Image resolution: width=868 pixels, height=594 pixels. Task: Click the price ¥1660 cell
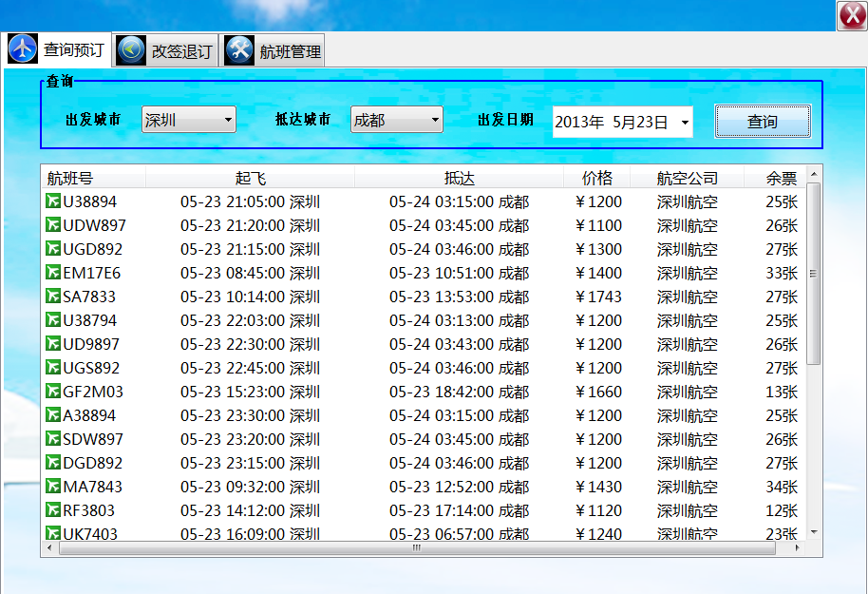click(598, 392)
